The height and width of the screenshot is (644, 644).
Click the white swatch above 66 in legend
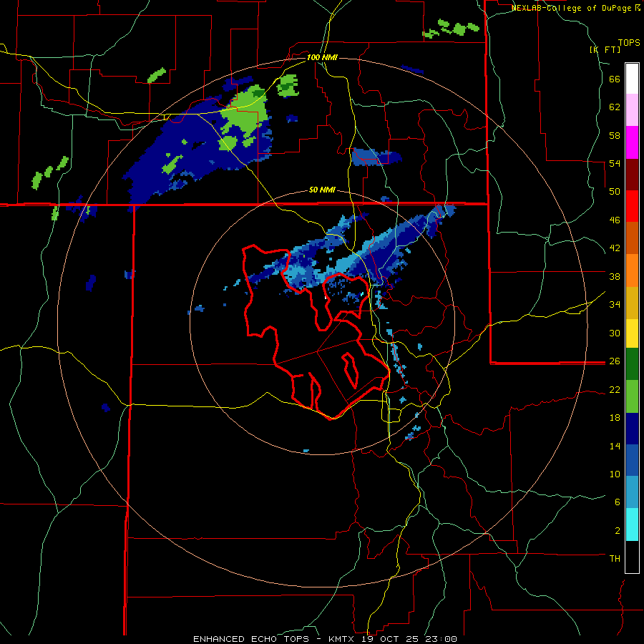(x=632, y=79)
